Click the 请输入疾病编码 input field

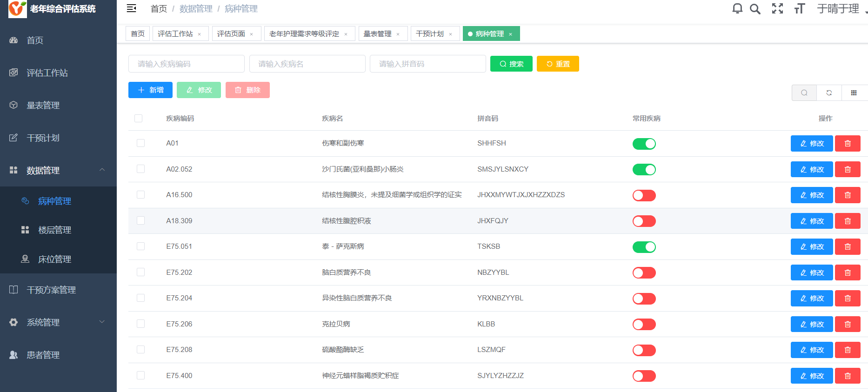(186, 64)
